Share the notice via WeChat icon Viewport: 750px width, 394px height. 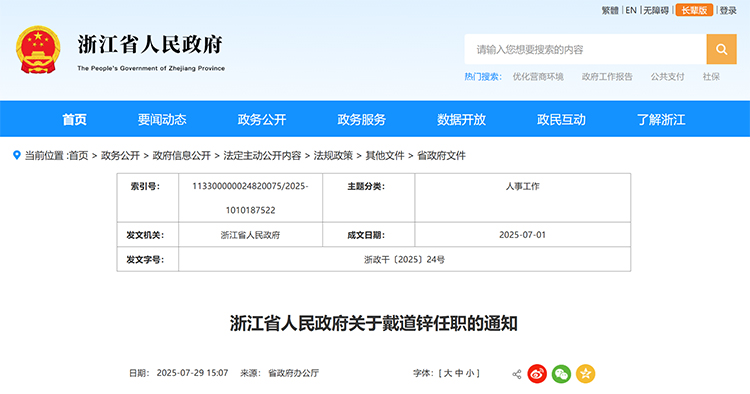click(x=561, y=373)
